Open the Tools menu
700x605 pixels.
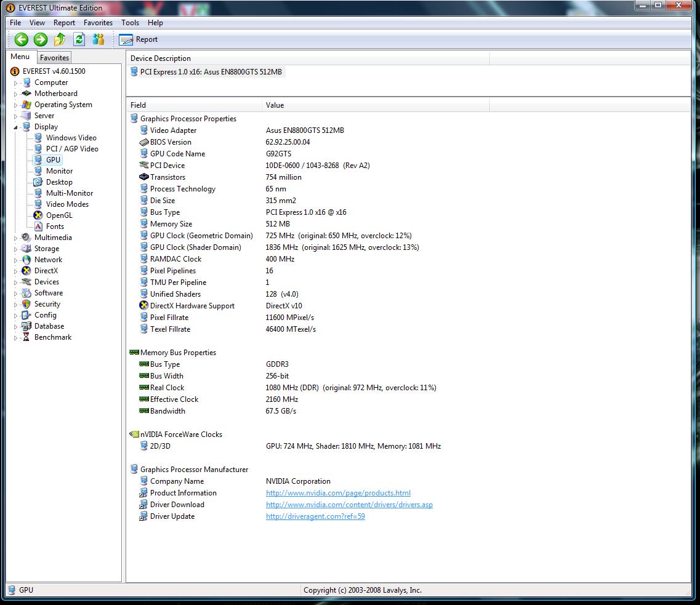click(x=130, y=23)
